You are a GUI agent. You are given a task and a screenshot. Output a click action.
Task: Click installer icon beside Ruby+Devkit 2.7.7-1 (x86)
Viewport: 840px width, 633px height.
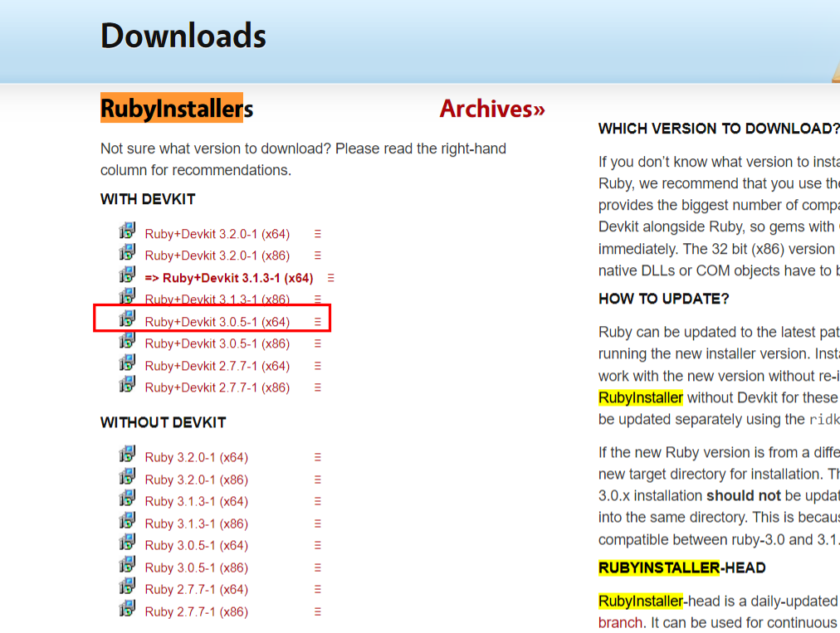(127, 385)
